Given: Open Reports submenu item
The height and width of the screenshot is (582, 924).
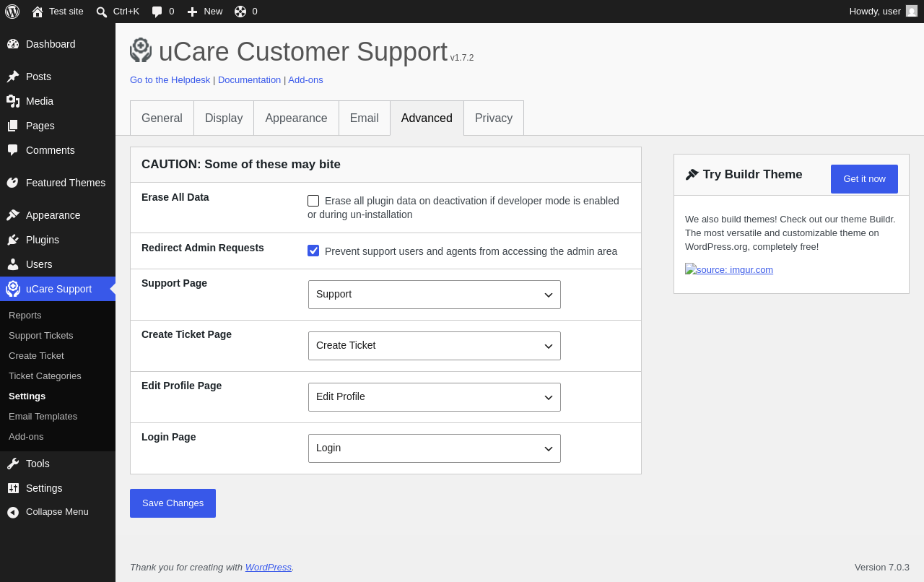Looking at the screenshot, I should click(58, 316).
